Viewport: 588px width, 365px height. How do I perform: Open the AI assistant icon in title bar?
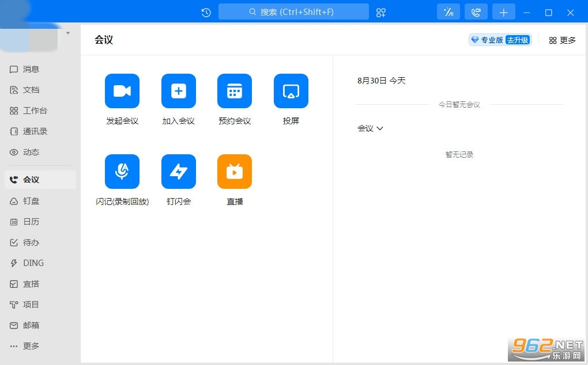click(448, 12)
